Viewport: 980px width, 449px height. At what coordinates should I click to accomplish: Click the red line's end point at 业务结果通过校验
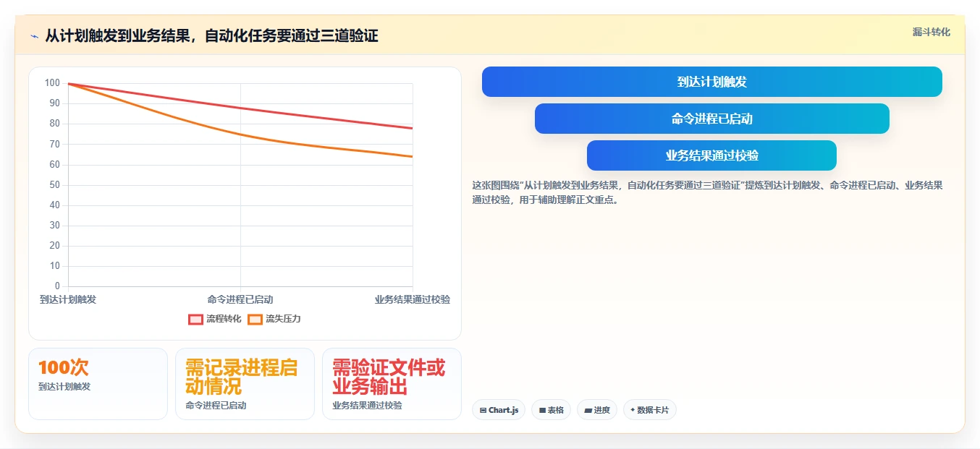413,129
